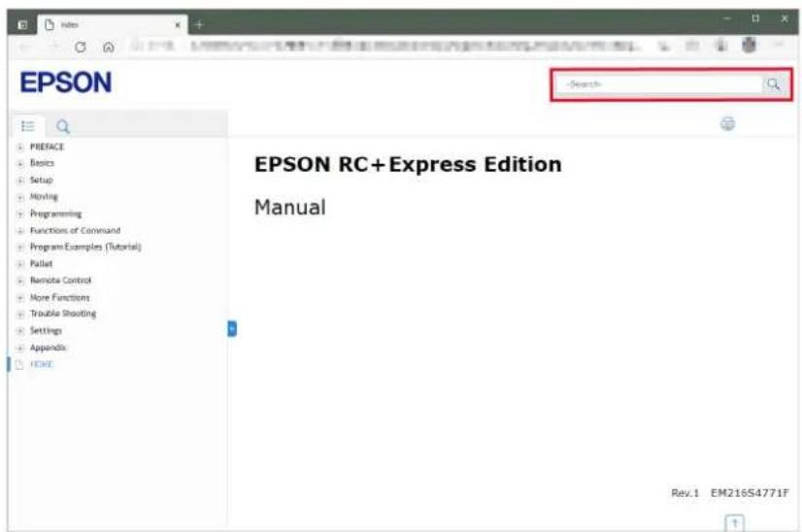
Task: Open browser settings ellipsis menu
Action: tap(779, 46)
